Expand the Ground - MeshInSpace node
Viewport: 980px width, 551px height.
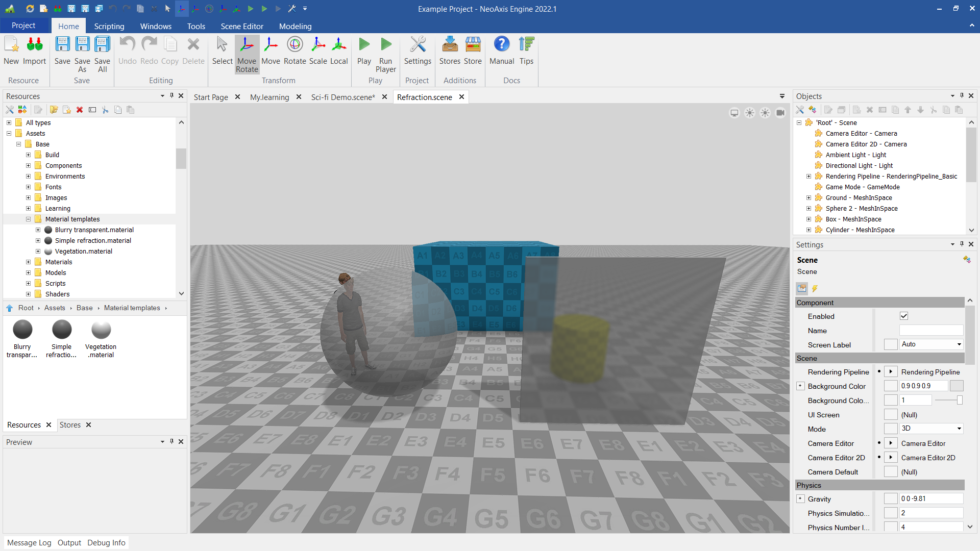pos(808,198)
